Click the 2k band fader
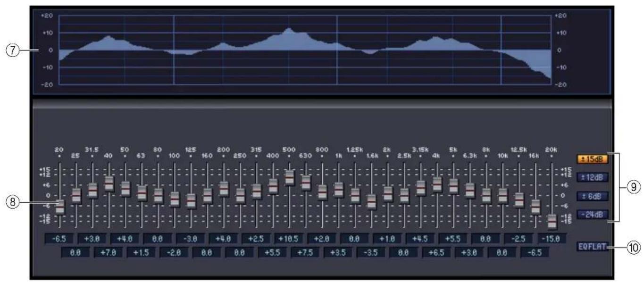This screenshot has width=644, height=282. pyautogui.click(x=387, y=193)
